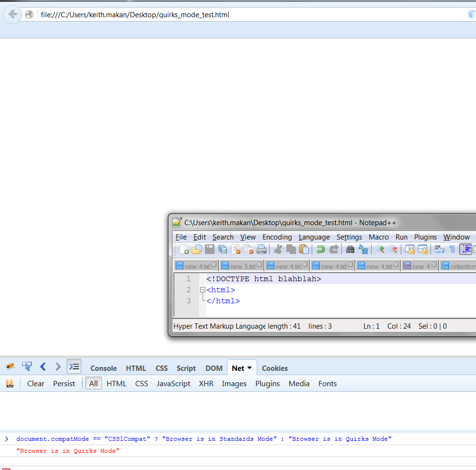Image resolution: width=476 pixels, height=470 pixels.
Task: Filter Net requests by HTML
Action: 116,384
